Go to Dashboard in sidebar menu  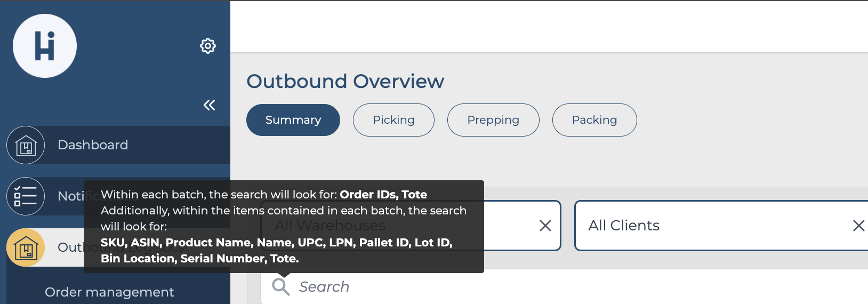tap(93, 145)
